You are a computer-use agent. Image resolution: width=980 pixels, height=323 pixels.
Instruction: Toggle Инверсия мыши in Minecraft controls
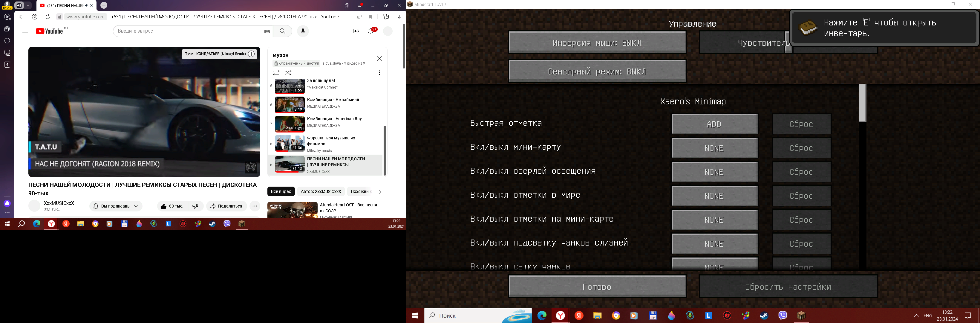click(x=597, y=43)
